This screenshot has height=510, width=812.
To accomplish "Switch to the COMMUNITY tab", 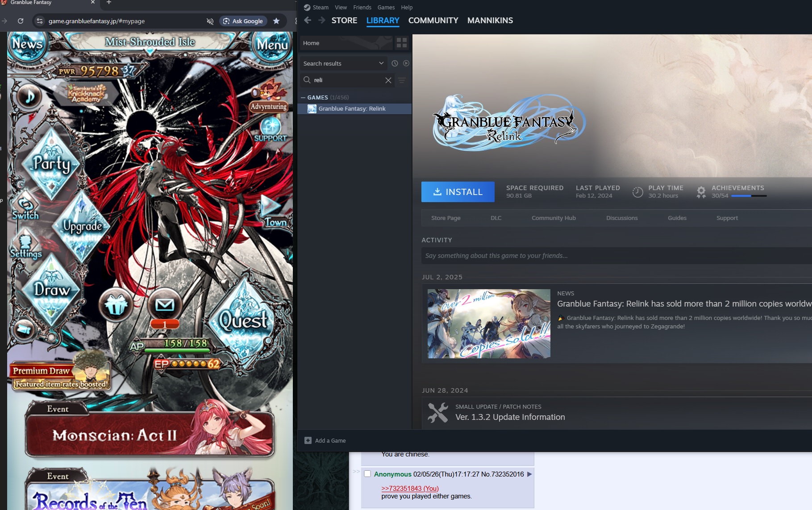I will point(433,21).
